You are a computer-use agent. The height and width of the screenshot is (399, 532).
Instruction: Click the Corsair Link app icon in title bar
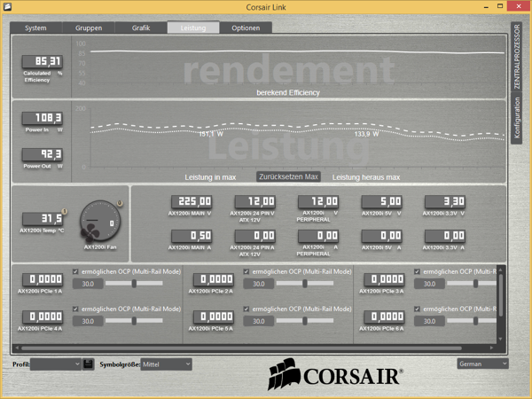[7, 6]
